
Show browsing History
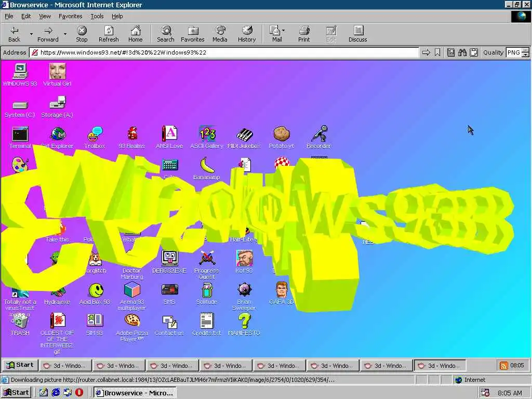click(247, 34)
